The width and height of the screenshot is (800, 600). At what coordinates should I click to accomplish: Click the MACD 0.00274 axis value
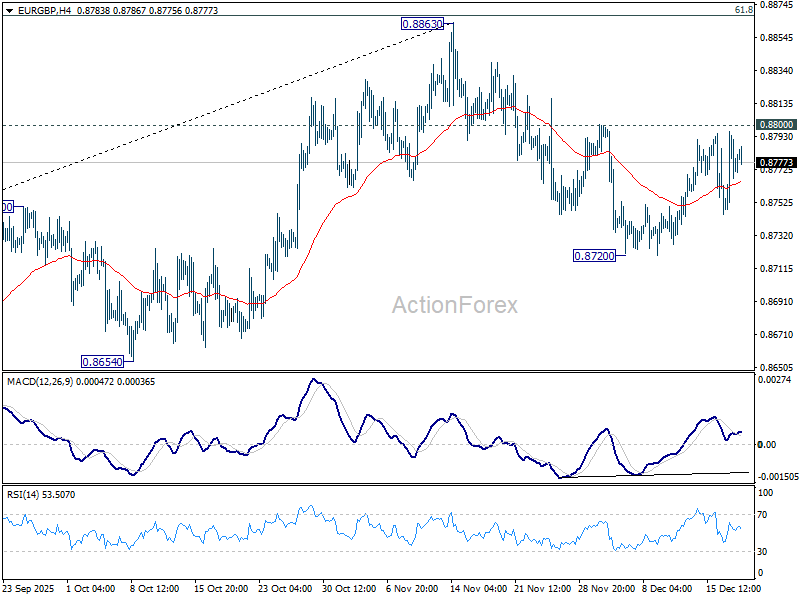click(776, 381)
